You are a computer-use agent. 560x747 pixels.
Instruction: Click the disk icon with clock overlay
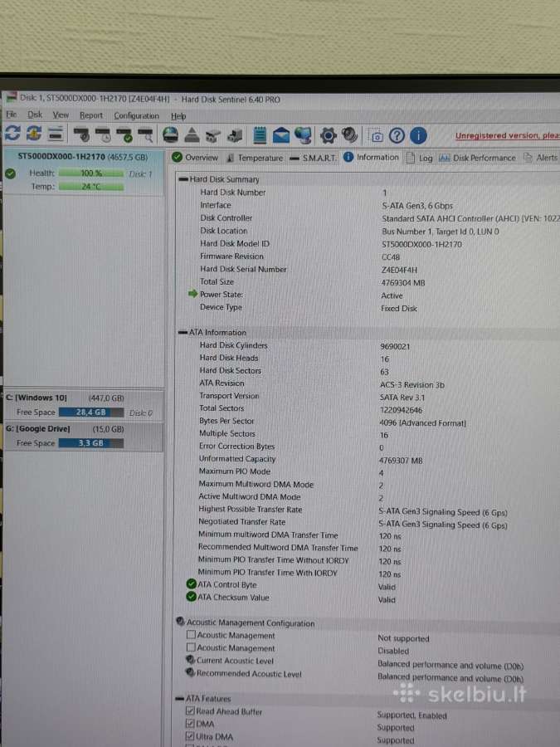(104, 134)
